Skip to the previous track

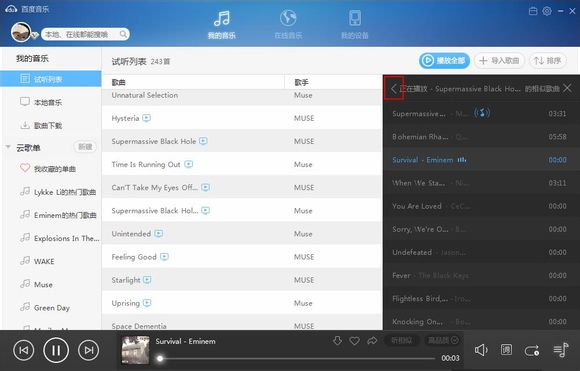[x=24, y=350]
